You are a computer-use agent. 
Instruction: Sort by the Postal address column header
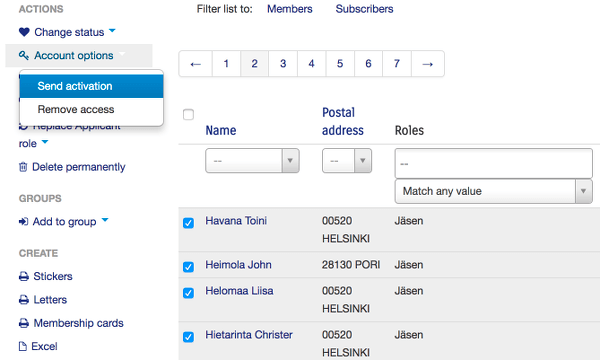click(x=343, y=121)
